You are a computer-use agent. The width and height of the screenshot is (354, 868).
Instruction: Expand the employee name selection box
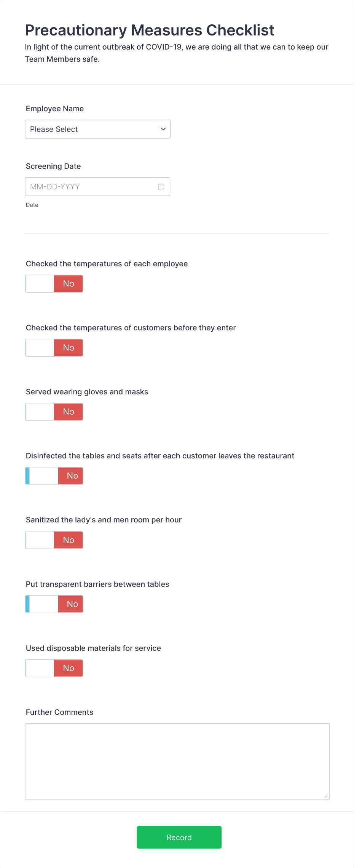pyautogui.click(x=97, y=129)
